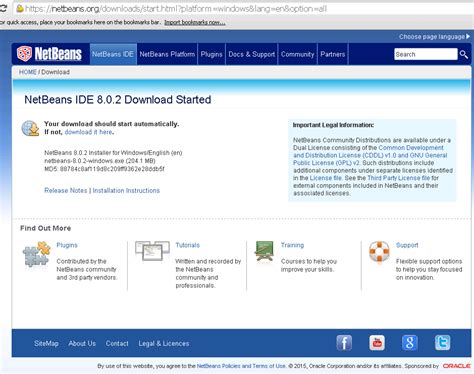Expand Choose page language
The width and height of the screenshot is (474, 374).
(x=434, y=36)
